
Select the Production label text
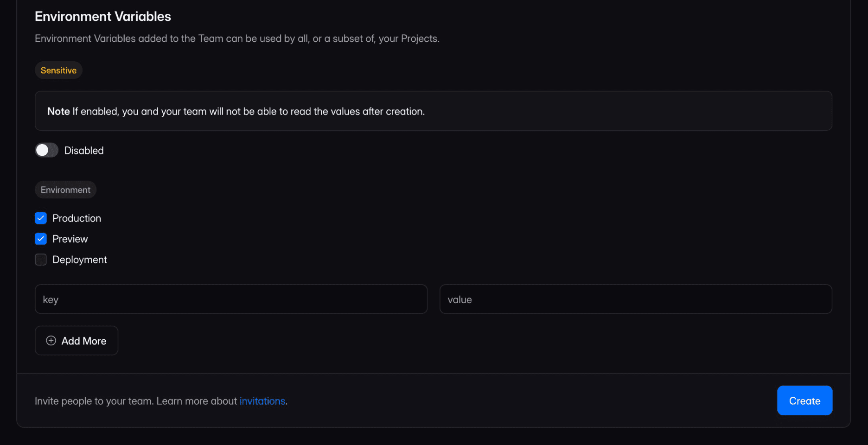pos(77,218)
